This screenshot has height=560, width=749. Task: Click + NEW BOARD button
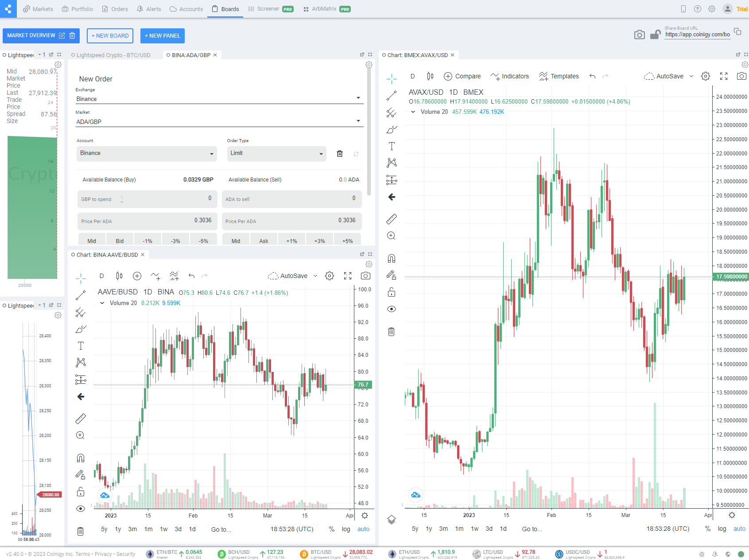click(x=110, y=35)
